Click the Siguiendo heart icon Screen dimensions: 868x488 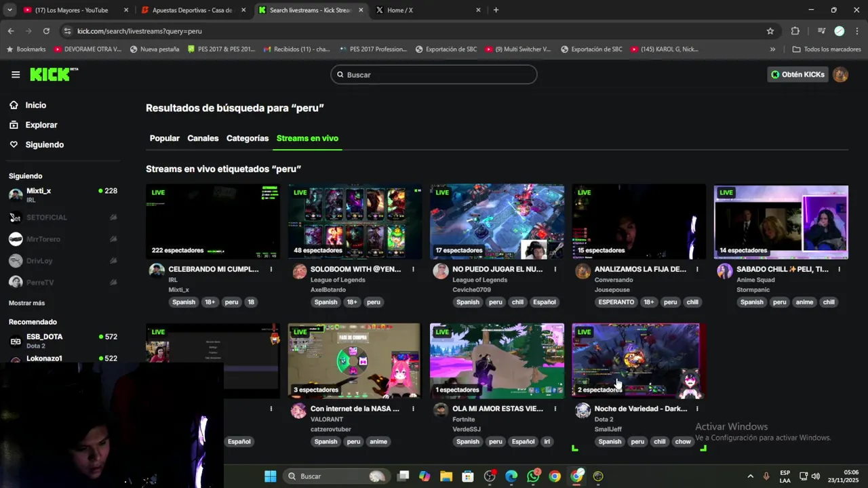14,144
